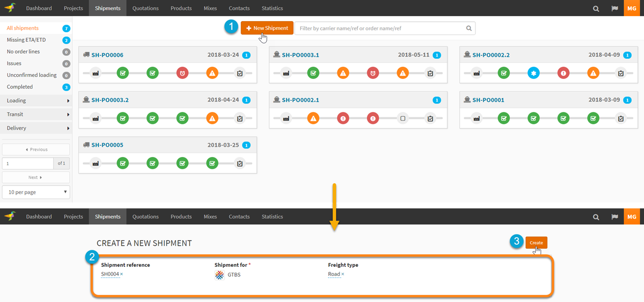The image size is (644, 302).
Task: Open the 10 per page dropdown
Action: click(36, 192)
